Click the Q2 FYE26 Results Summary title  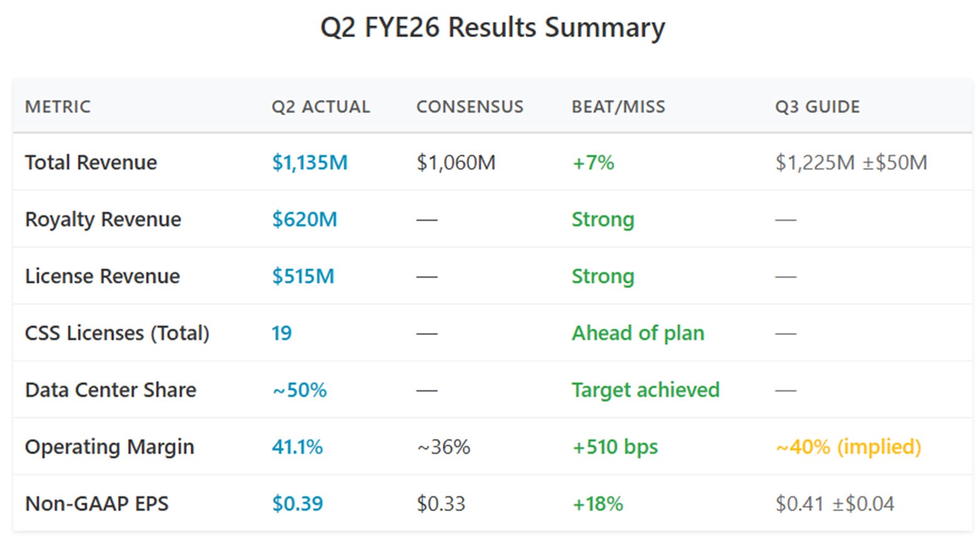coord(492,28)
